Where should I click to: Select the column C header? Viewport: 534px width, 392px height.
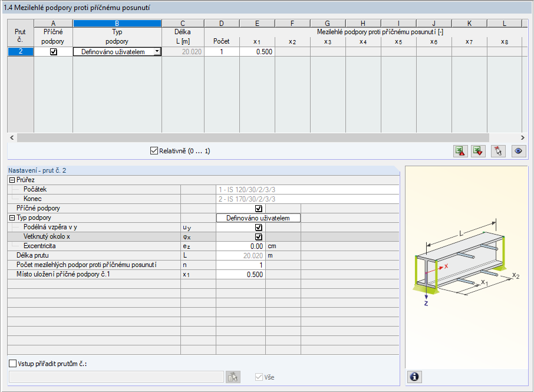(x=183, y=23)
